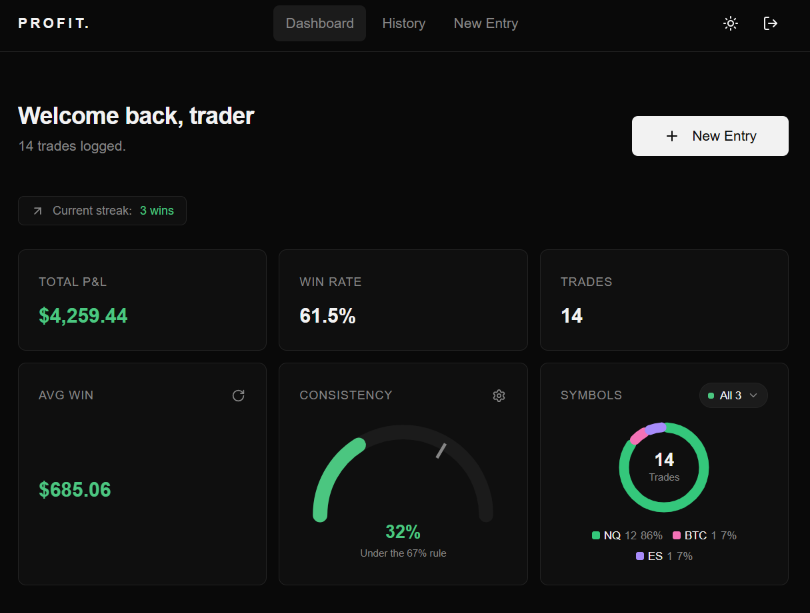The image size is (810, 613).
Task: Click the SYMBOLS card title
Action: click(x=591, y=395)
